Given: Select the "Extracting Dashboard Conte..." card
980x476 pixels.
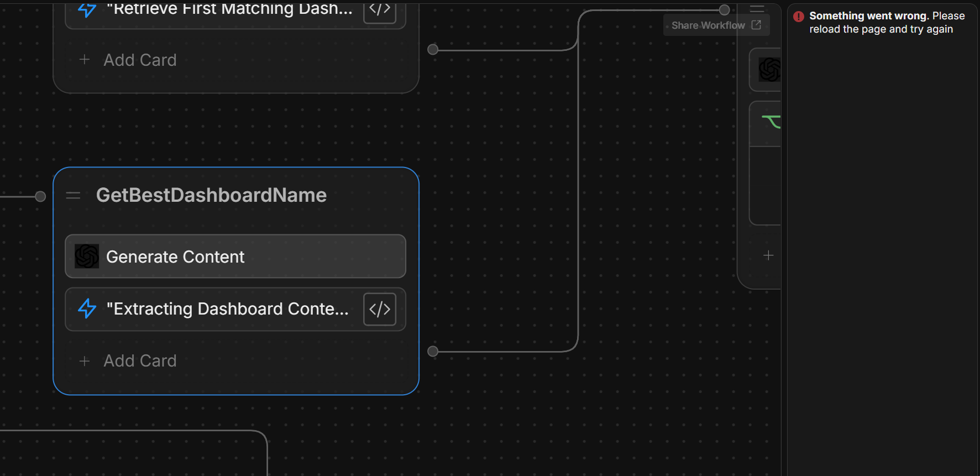Looking at the screenshot, I should click(227, 309).
